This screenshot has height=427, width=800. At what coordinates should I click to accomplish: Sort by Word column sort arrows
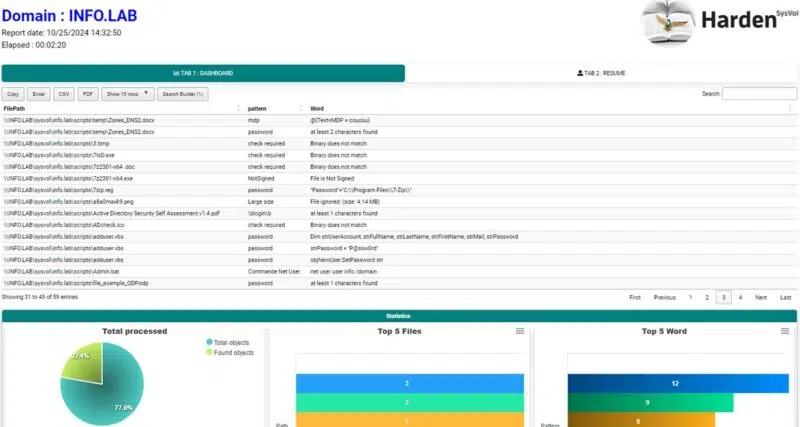pos(790,109)
